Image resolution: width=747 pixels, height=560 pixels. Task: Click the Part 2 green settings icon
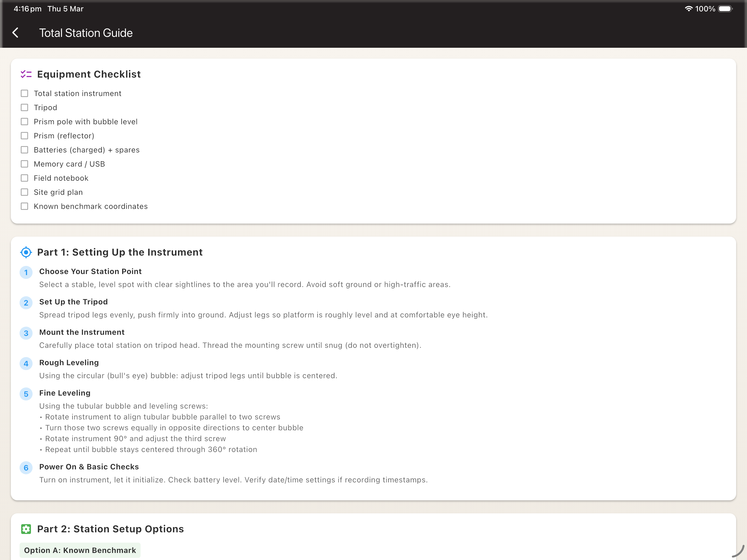(26, 529)
